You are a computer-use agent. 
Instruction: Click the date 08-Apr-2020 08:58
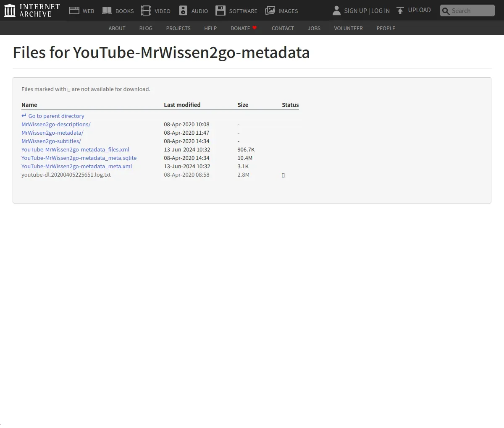pyautogui.click(x=186, y=175)
